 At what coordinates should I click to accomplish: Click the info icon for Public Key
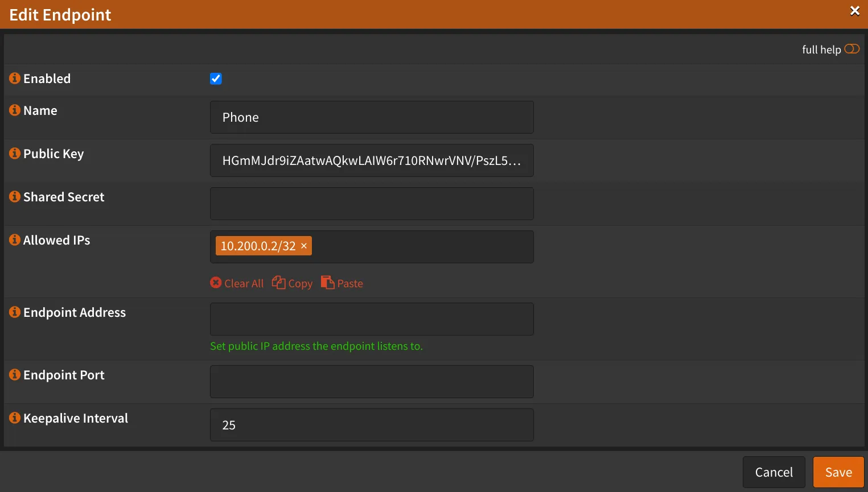pyautogui.click(x=14, y=153)
